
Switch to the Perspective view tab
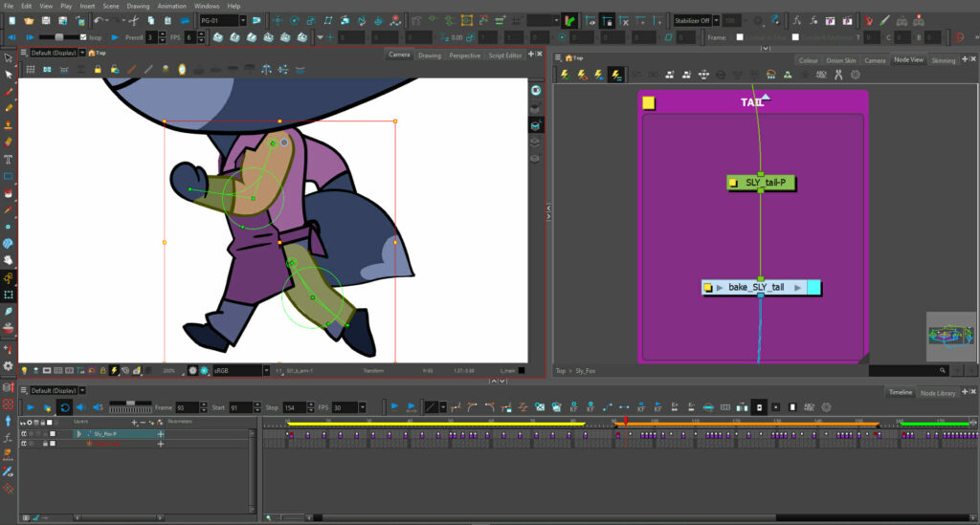(465, 55)
